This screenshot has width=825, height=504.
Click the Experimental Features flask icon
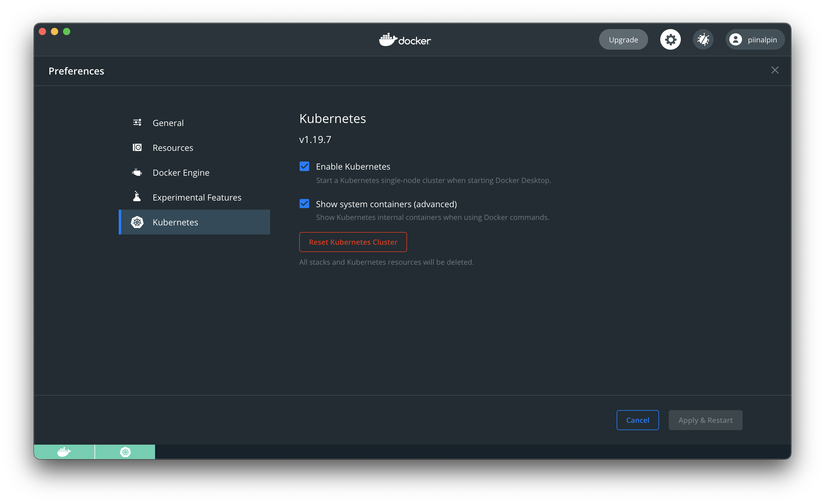(x=137, y=197)
